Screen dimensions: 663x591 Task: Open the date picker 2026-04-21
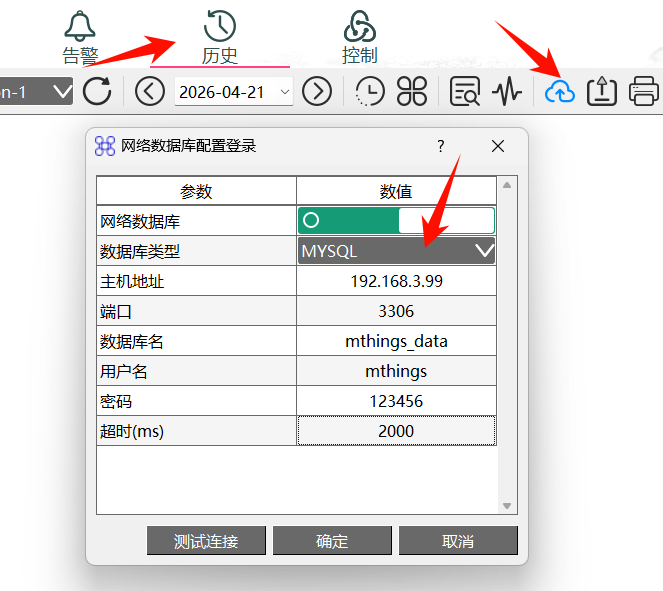234,91
